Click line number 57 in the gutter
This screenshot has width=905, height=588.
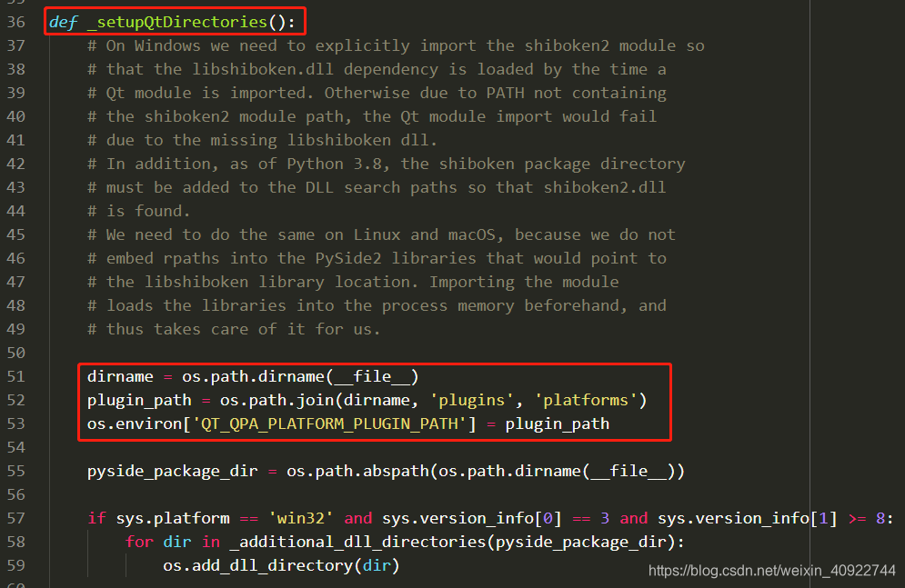click(15, 518)
